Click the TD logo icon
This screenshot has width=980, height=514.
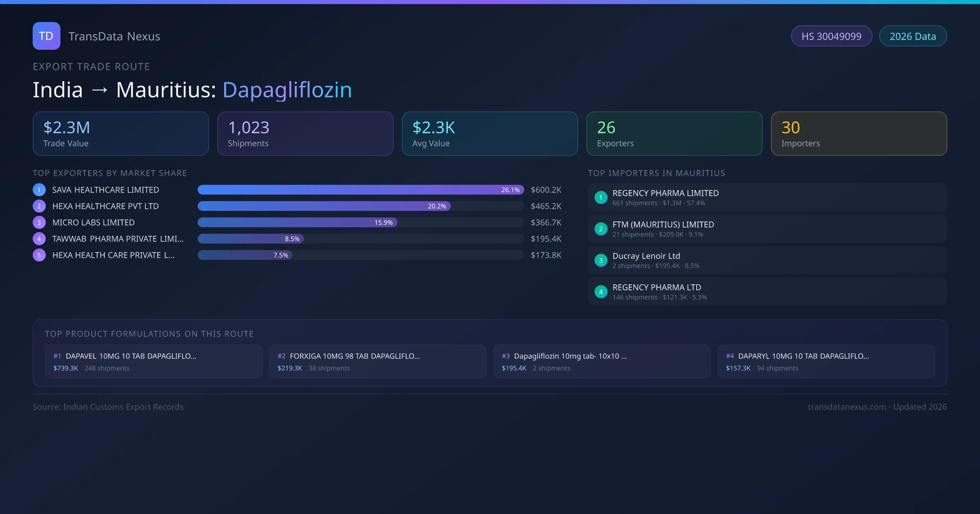click(46, 36)
